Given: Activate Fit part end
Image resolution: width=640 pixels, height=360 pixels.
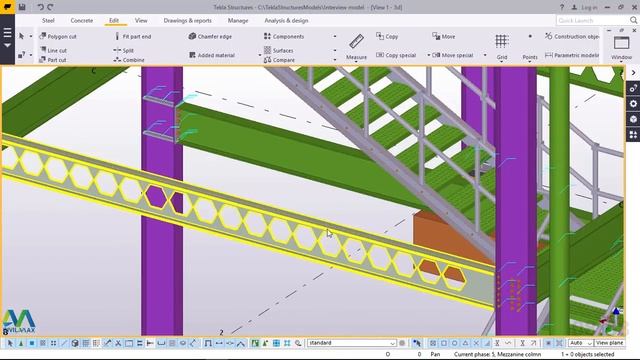Looking at the screenshot, I should pos(133,36).
